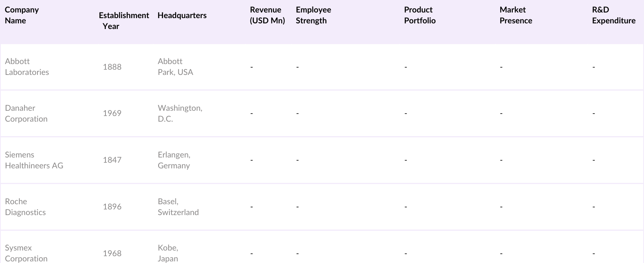
Task: Click establishment year 1969 cell
Action: 112,114
